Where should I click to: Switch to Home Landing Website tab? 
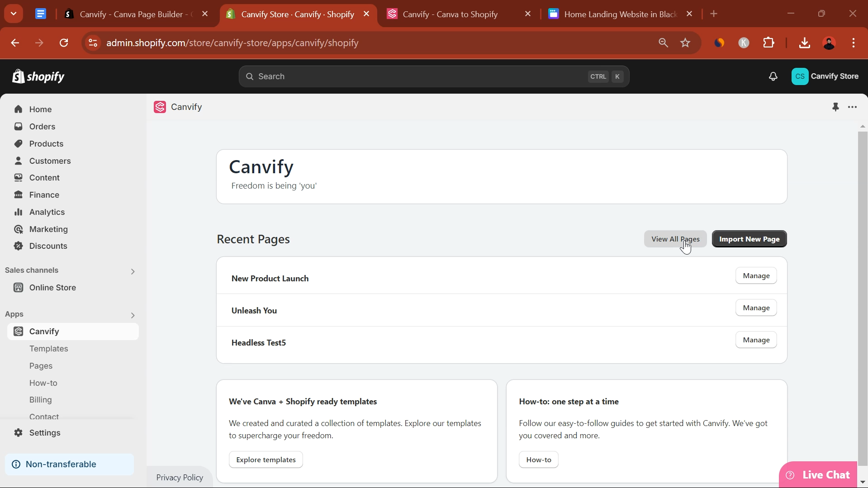pos(621,14)
